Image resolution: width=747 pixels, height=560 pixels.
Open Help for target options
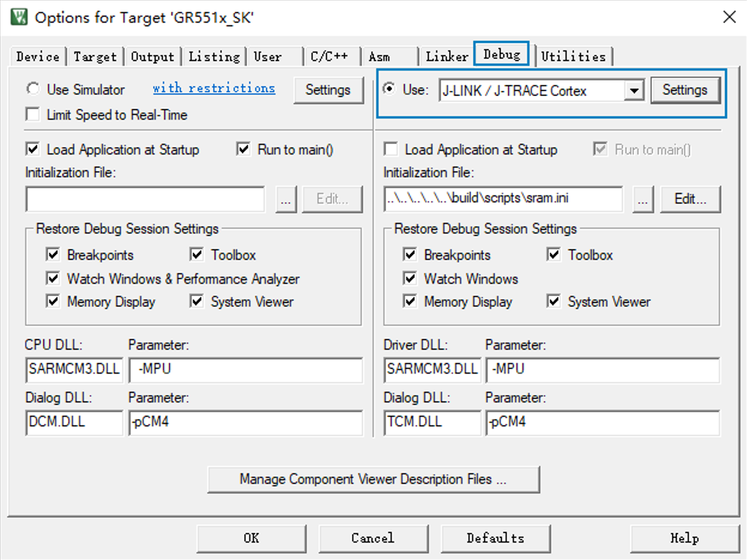(x=684, y=539)
